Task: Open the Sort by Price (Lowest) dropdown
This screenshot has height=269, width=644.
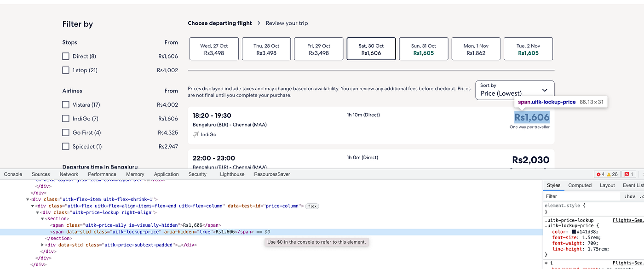Action: (515, 90)
